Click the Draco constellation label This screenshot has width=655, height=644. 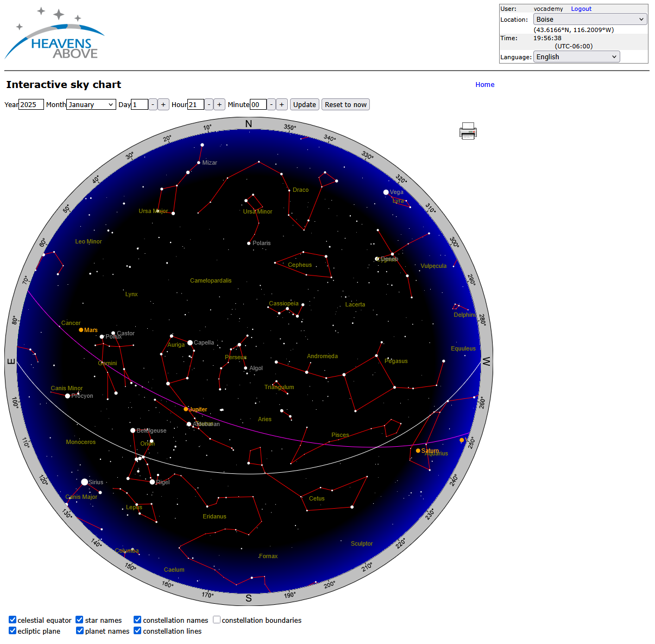click(x=300, y=190)
